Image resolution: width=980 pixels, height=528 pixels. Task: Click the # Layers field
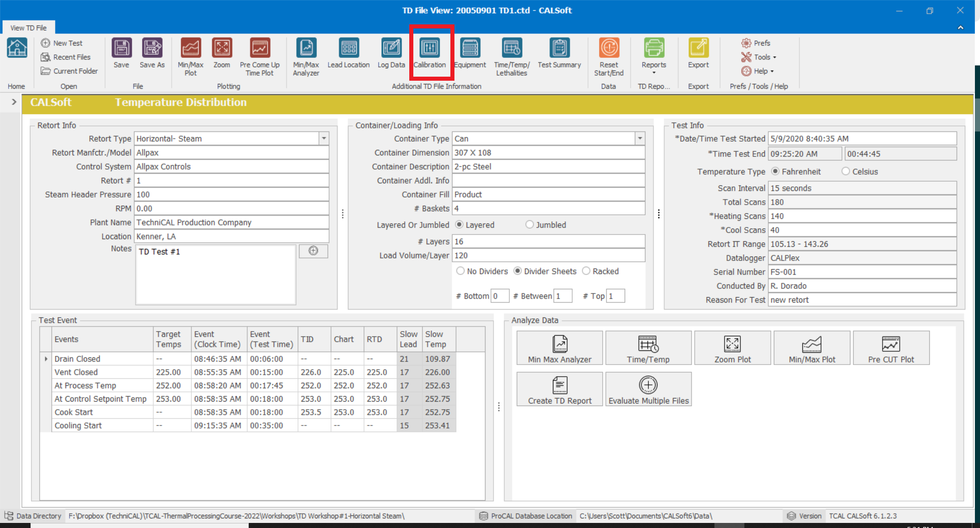[548, 241]
